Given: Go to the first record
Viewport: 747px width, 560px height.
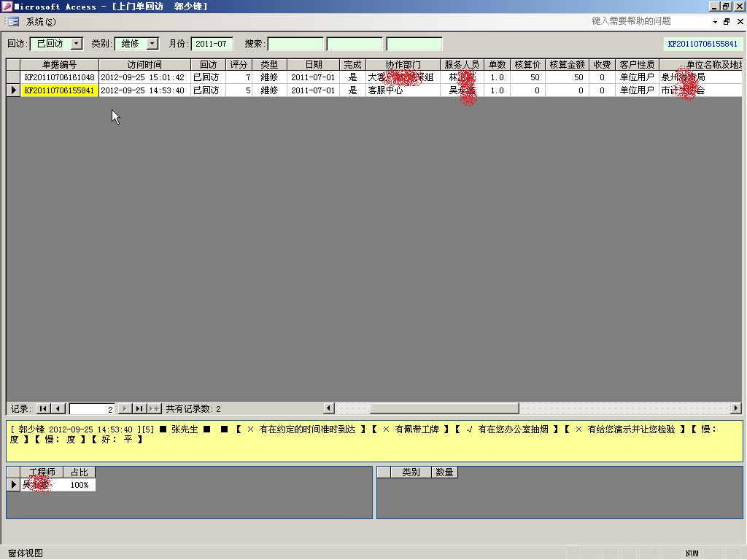Looking at the screenshot, I should pos(43,409).
